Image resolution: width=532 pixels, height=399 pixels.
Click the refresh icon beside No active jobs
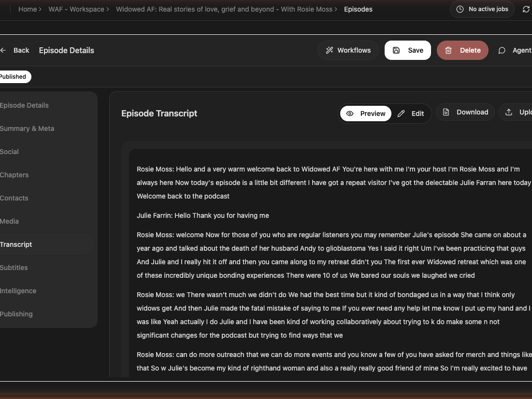(526, 10)
